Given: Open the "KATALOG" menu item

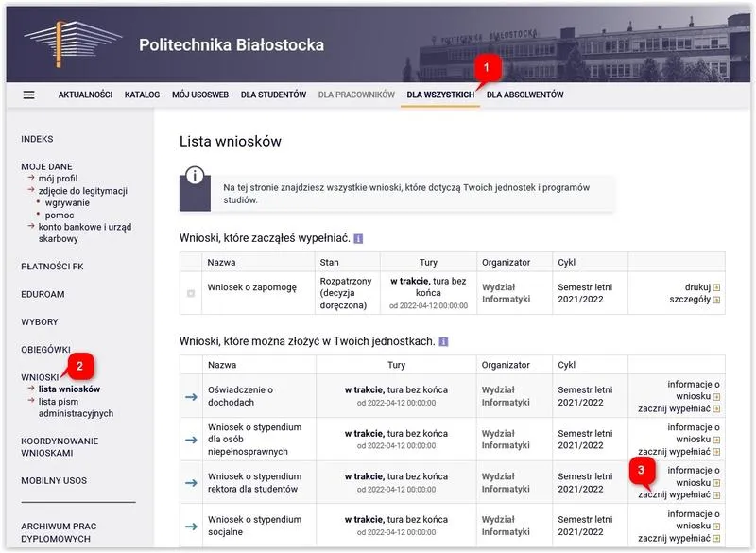Looking at the screenshot, I should (142, 95).
